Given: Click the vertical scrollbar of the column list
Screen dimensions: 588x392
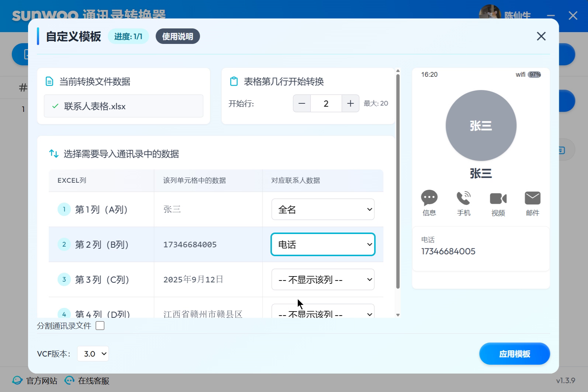Looking at the screenshot, I should click(x=398, y=181).
